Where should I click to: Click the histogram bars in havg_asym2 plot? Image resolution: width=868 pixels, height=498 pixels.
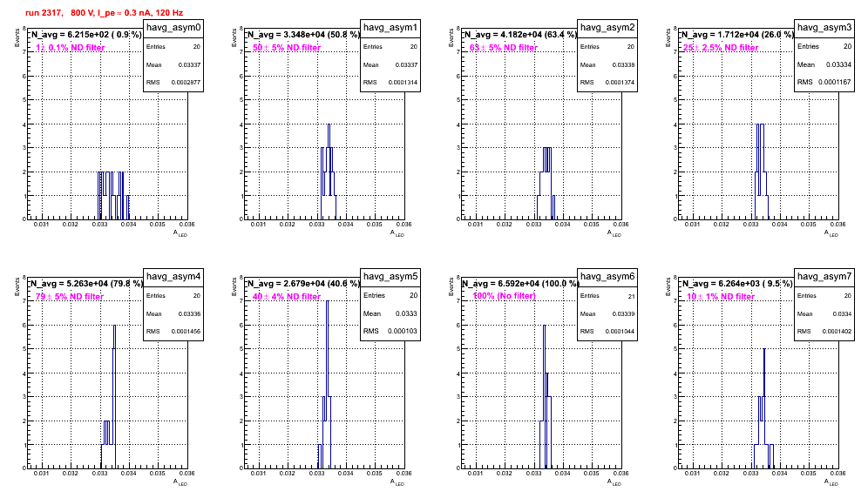(546, 183)
